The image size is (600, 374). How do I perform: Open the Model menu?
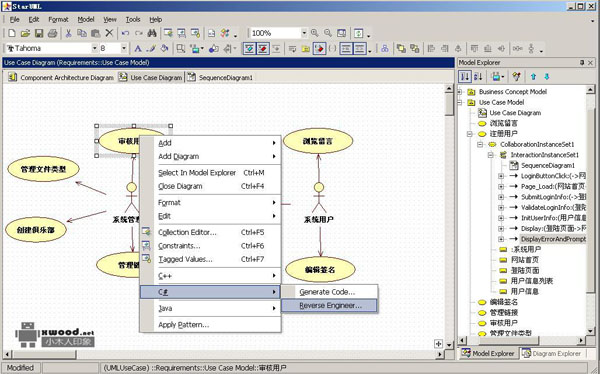pyautogui.click(x=86, y=19)
